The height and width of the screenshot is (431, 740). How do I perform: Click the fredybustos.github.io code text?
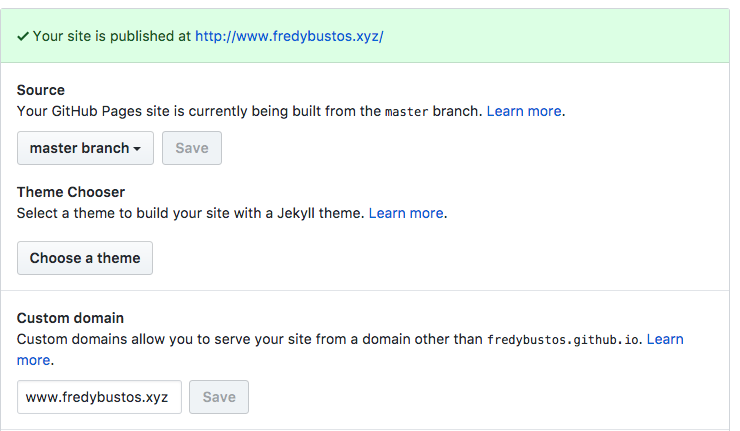(x=564, y=340)
